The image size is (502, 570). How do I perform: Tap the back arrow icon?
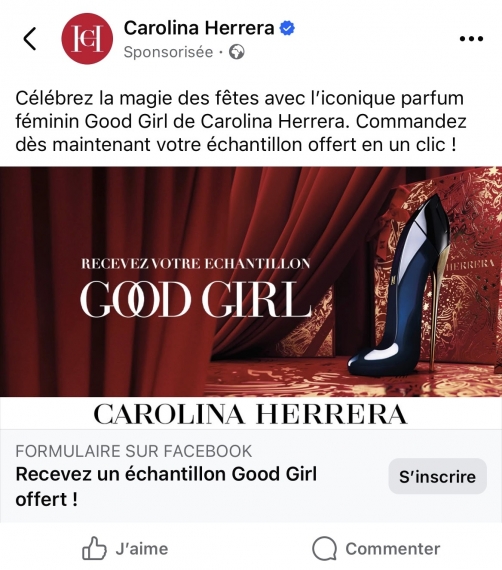click(x=30, y=39)
